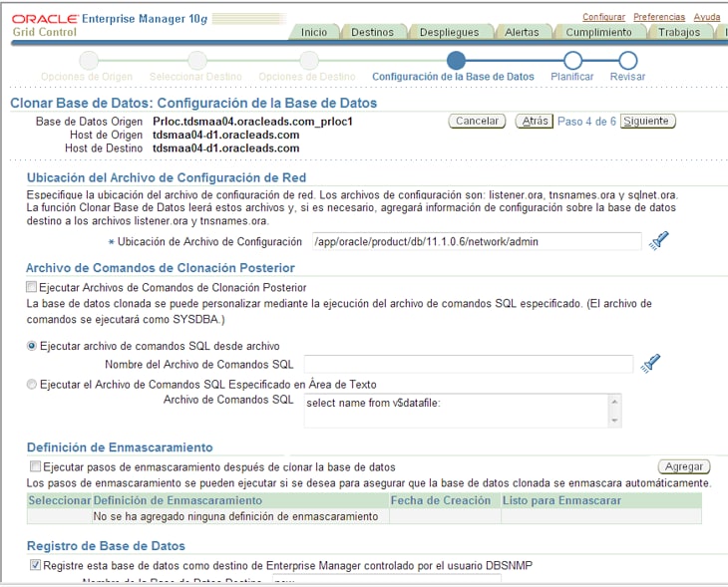The image size is (728, 587).
Task: Open the Cumplimiento tab
Action: [598, 32]
